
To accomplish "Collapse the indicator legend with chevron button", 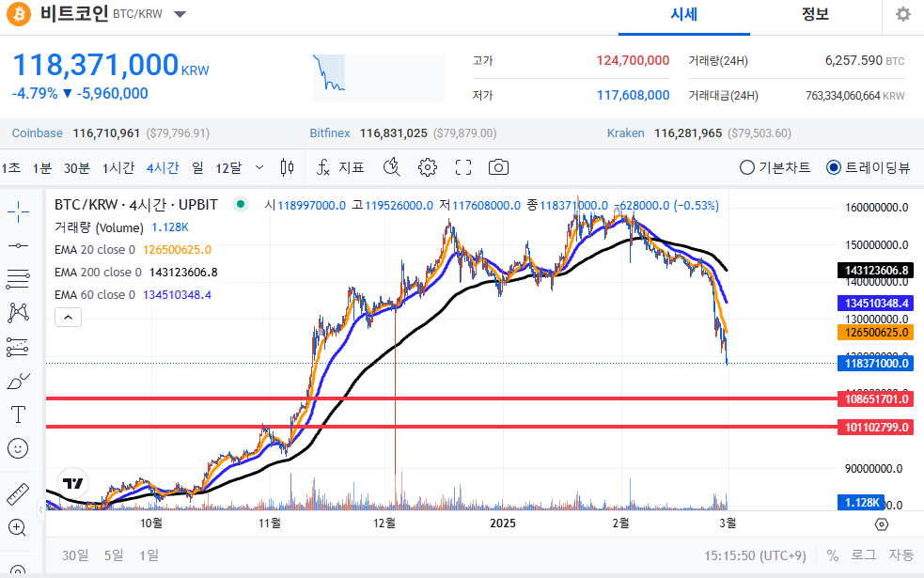I will tap(69, 317).
